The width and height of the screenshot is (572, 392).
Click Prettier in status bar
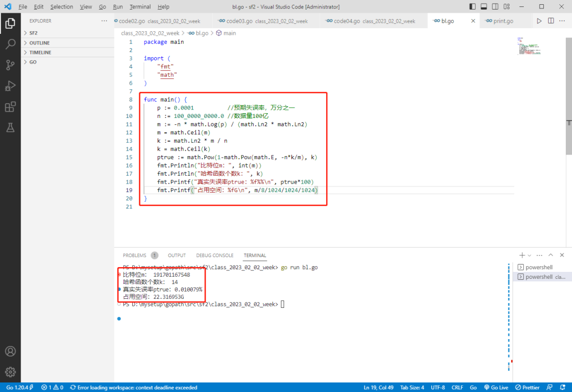(x=527, y=387)
